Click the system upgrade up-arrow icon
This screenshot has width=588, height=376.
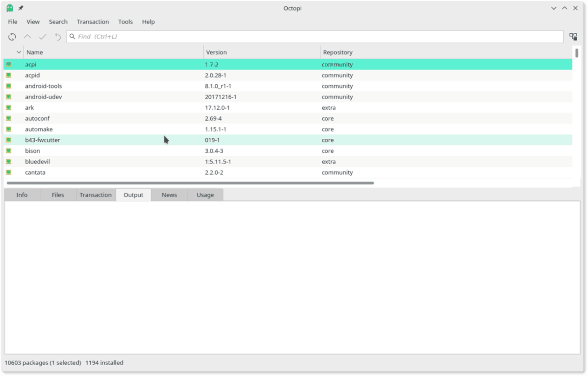click(x=27, y=37)
